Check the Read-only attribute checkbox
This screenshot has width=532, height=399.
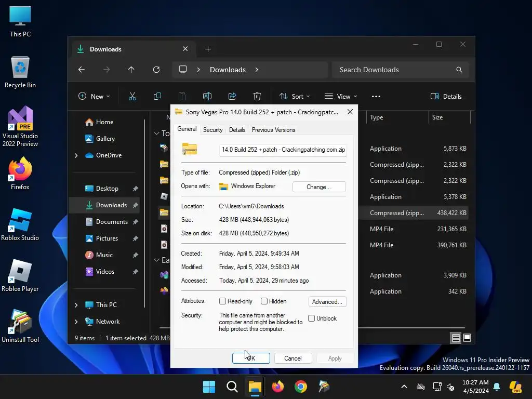(222, 301)
